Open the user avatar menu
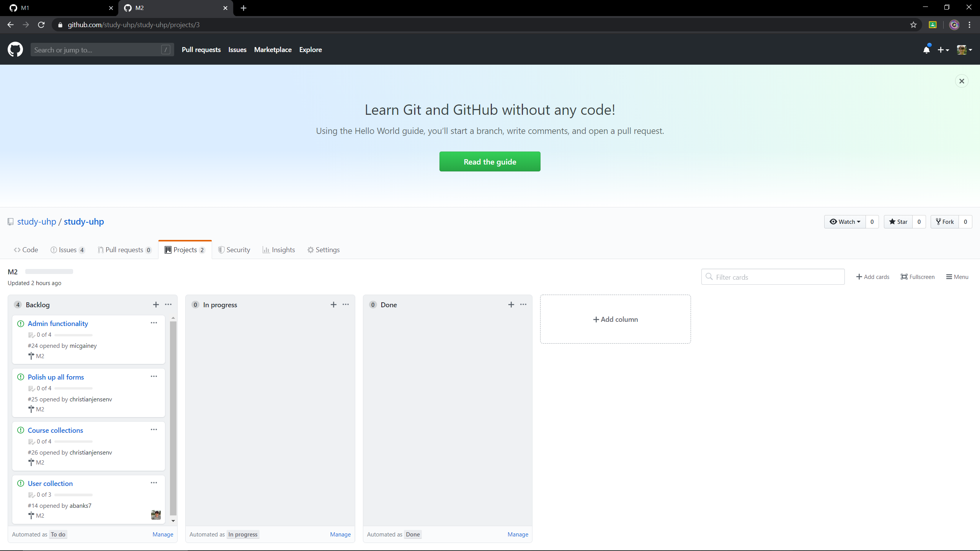The image size is (980, 551). click(964, 50)
